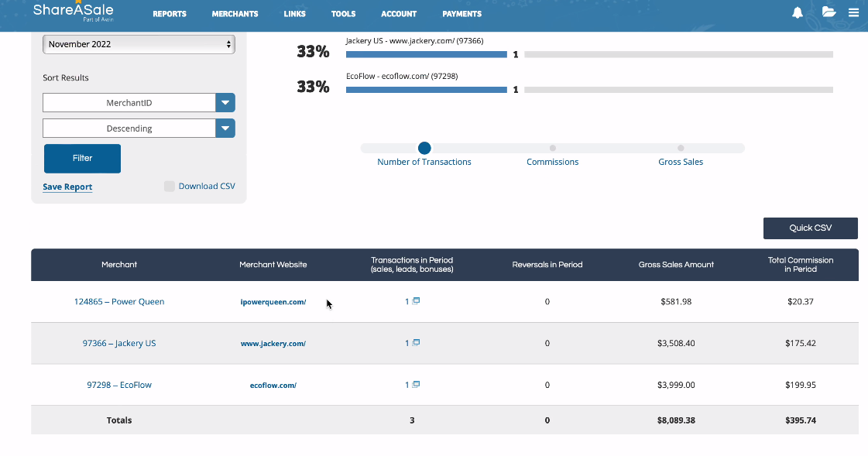Open the Reports menu
The width and height of the screenshot is (868, 456).
tap(170, 14)
